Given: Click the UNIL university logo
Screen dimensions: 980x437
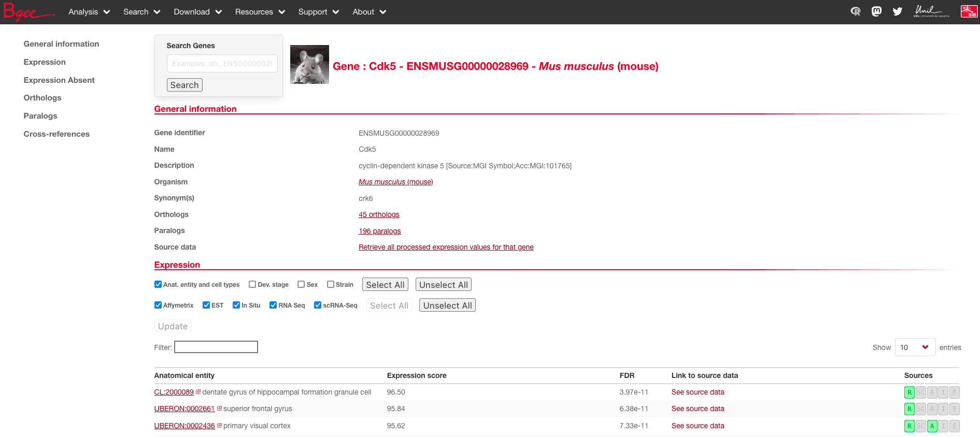Looking at the screenshot, I should 931,11.
